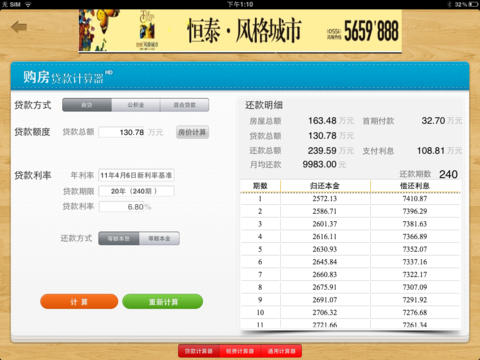Select principal value 2630.93 in period 5
The width and height of the screenshot is (480, 360).
[325, 249]
